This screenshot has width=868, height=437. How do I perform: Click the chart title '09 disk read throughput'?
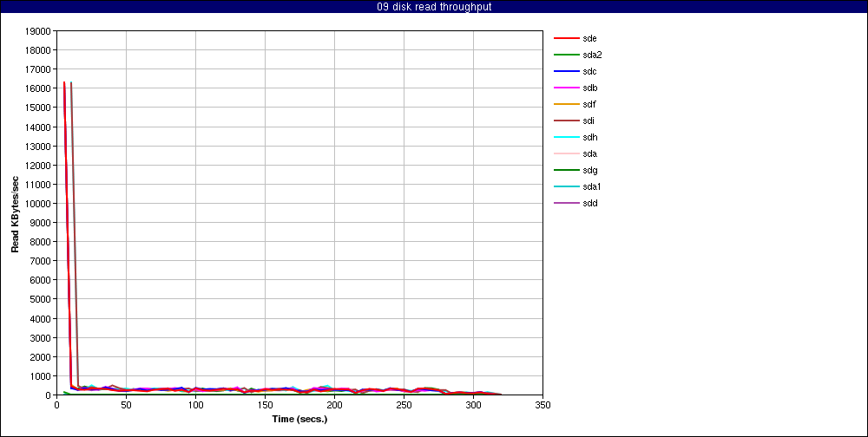coord(433,7)
